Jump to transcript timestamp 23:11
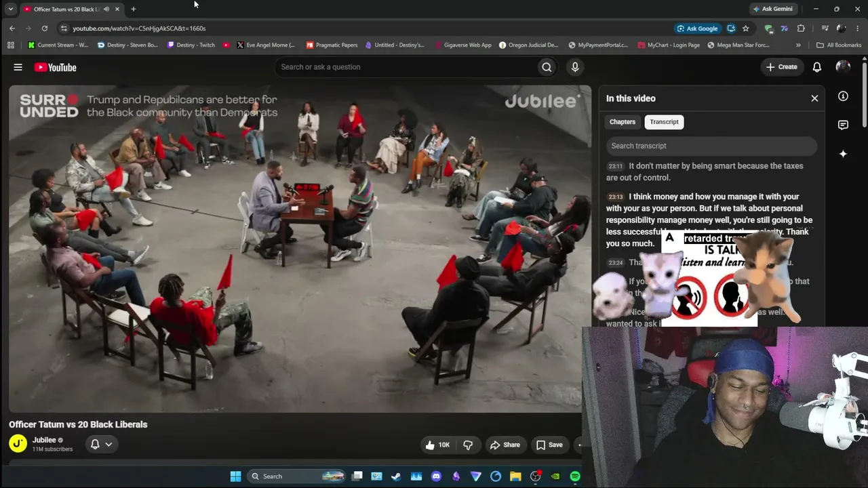Screen dimensions: 868x488 [615, 166]
